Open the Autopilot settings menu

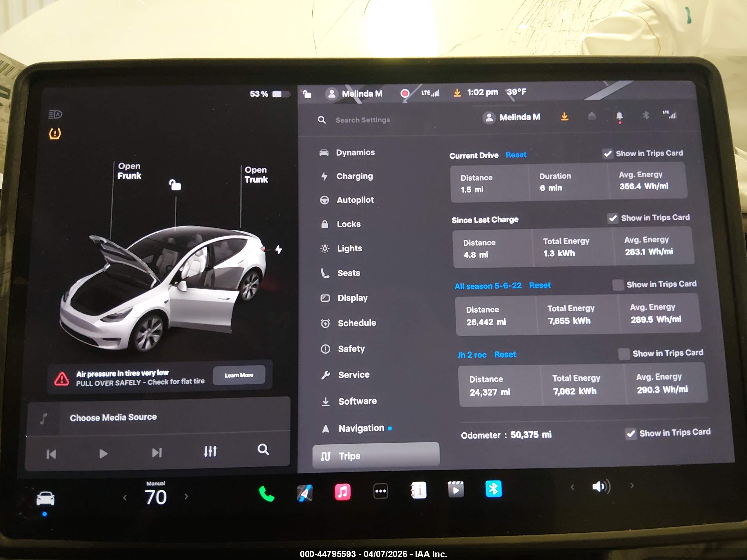point(347,200)
